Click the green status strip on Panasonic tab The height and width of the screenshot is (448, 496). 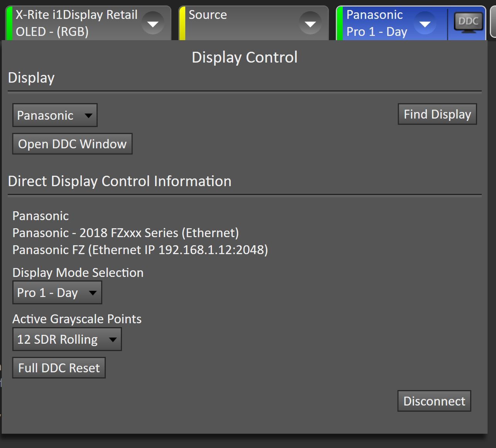(340, 23)
